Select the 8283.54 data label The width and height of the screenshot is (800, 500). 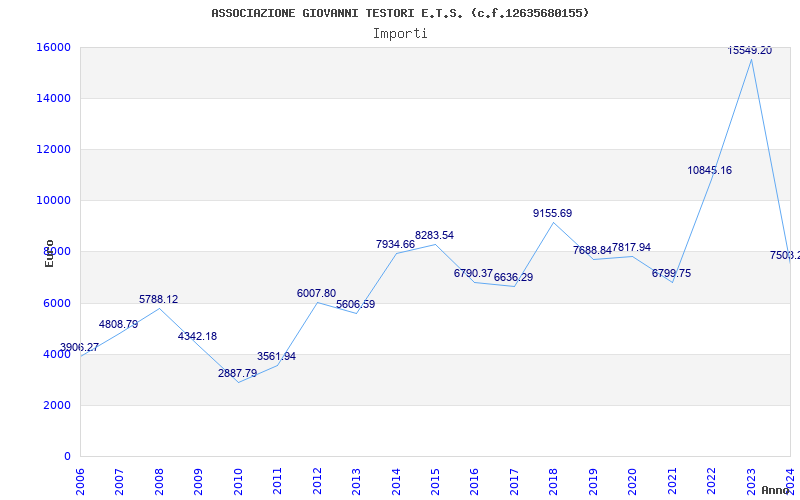coord(434,236)
